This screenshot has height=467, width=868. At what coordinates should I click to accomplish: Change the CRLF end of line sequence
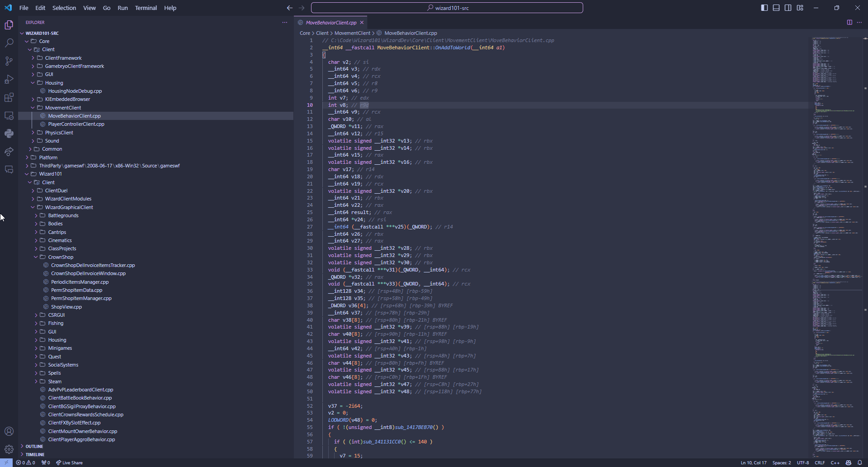tap(820, 462)
